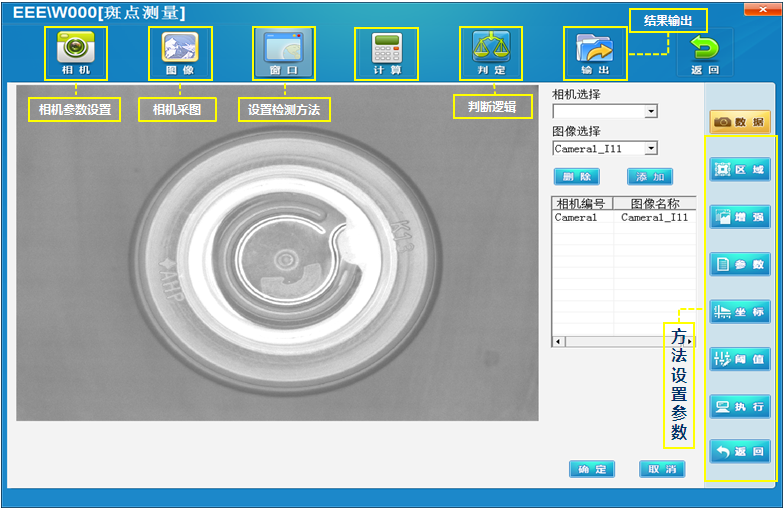784x509 pixels.
Task: Click the 确定 confirm button
Action: tap(592, 469)
